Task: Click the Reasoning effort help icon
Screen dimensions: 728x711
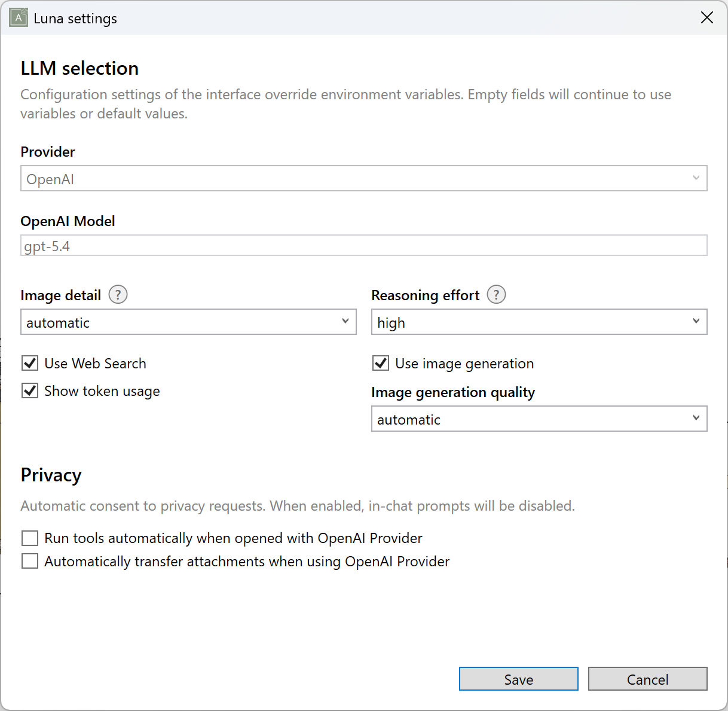Action: (x=496, y=295)
